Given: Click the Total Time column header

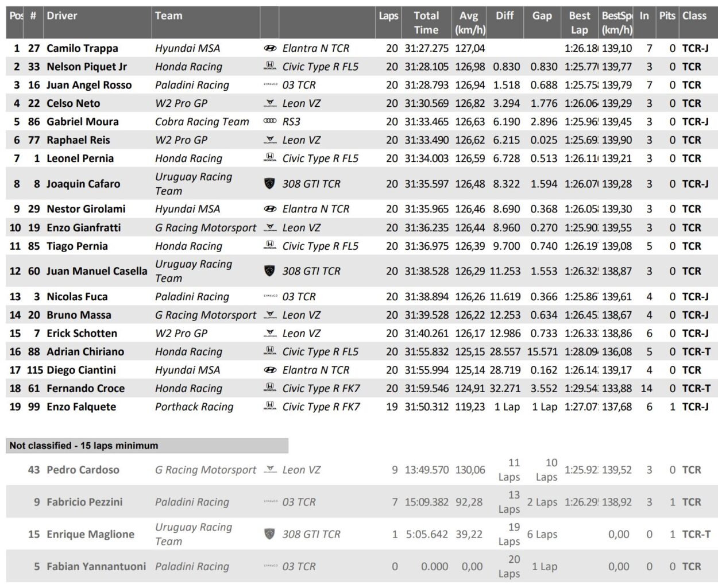Looking at the screenshot, I should 426,23.
